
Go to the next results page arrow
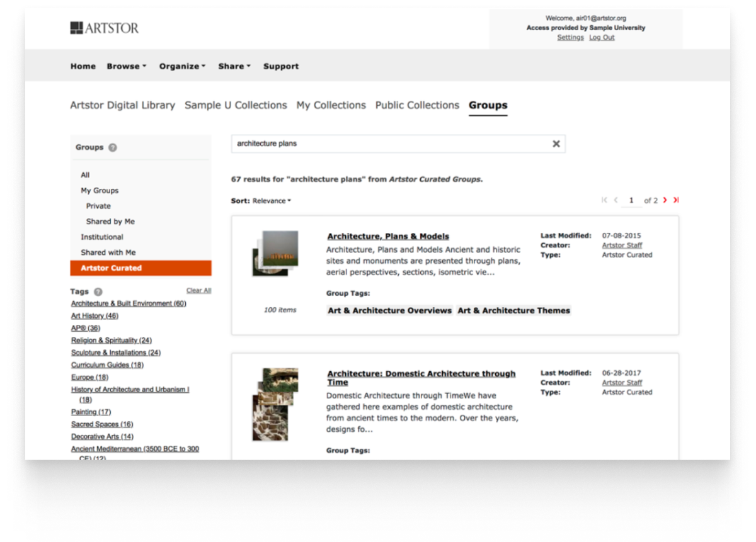tap(665, 200)
